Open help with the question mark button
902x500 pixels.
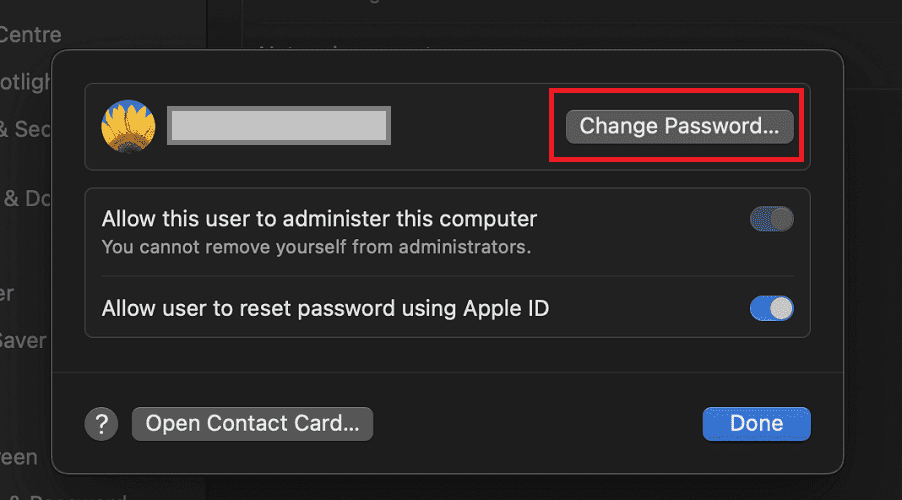coord(101,424)
